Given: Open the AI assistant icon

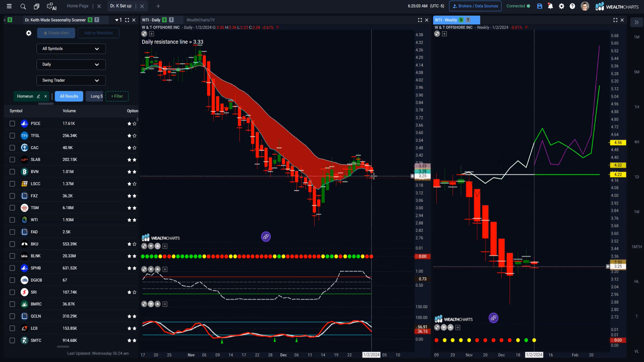Looking at the screenshot, I should pos(51,6).
